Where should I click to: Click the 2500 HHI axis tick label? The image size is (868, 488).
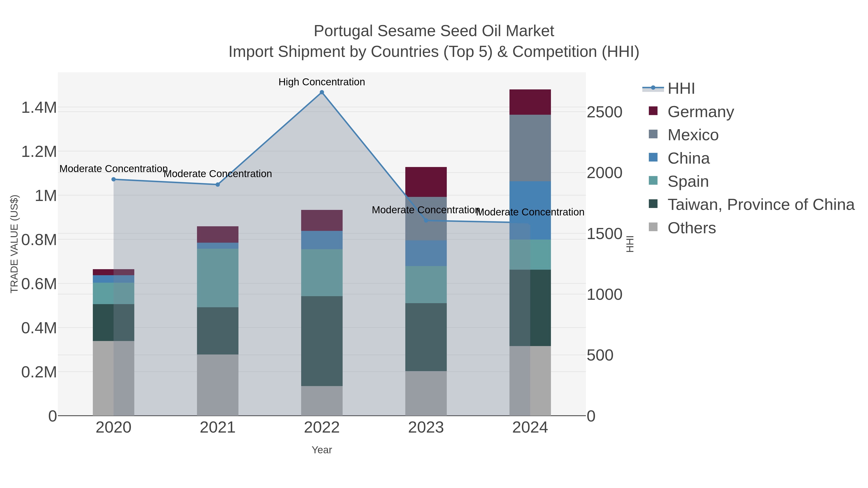click(604, 112)
